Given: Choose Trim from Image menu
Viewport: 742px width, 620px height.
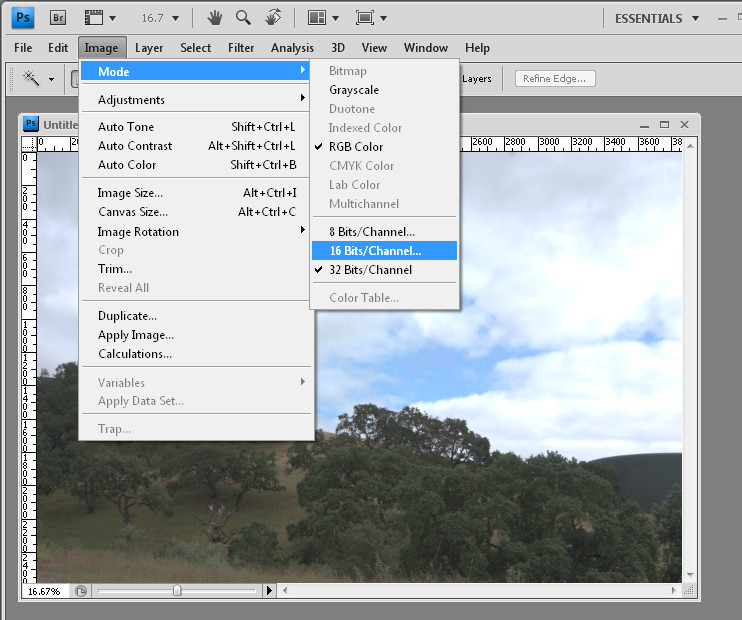Looking at the screenshot, I should point(194,269).
